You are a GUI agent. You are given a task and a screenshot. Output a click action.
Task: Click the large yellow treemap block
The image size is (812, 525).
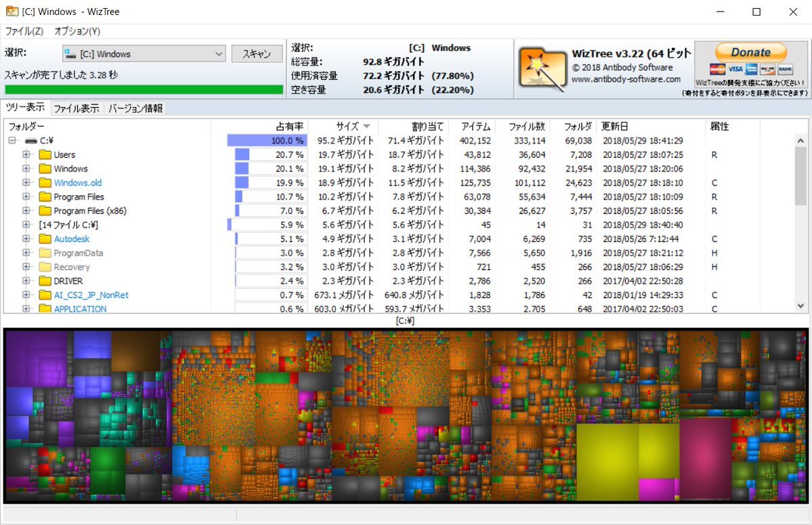pyautogui.click(x=626, y=461)
